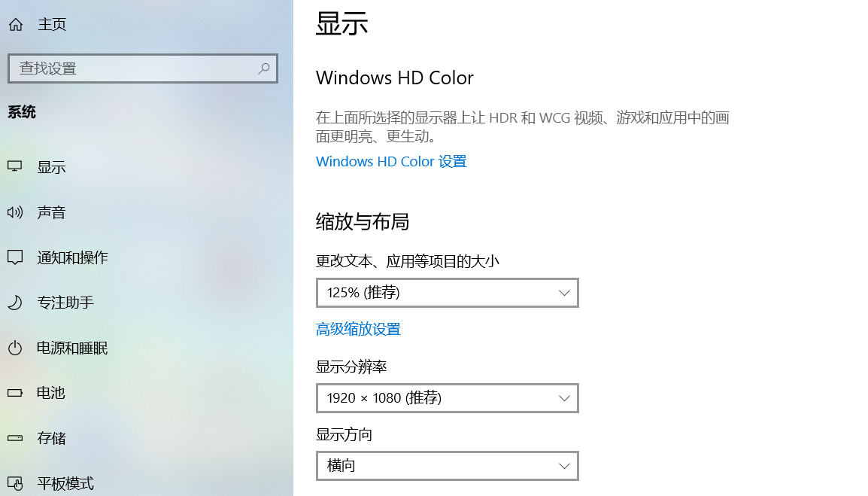
Task: Click into the 查找设置 search field
Action: click(143, 68)
